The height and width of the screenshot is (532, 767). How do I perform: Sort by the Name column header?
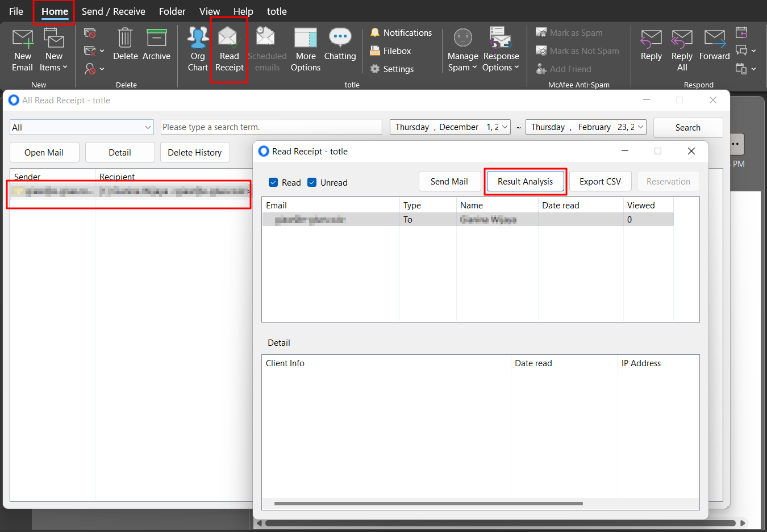pos(497,206)
